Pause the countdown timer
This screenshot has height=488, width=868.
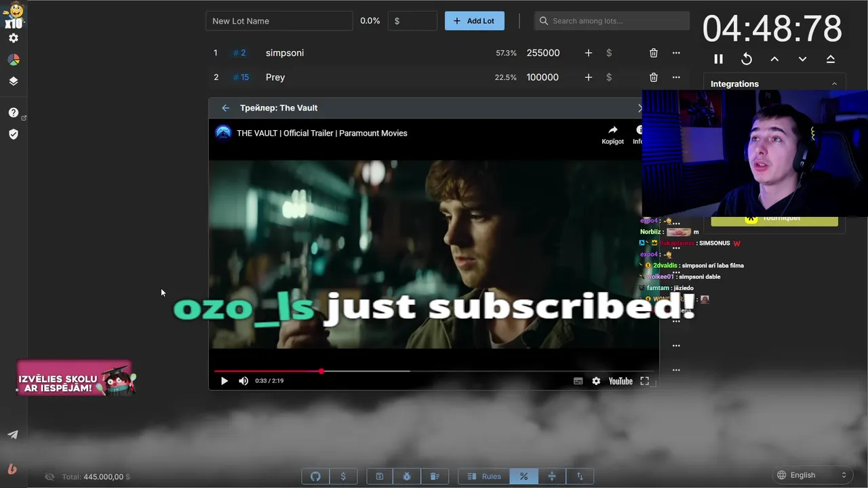click(719, 59)
